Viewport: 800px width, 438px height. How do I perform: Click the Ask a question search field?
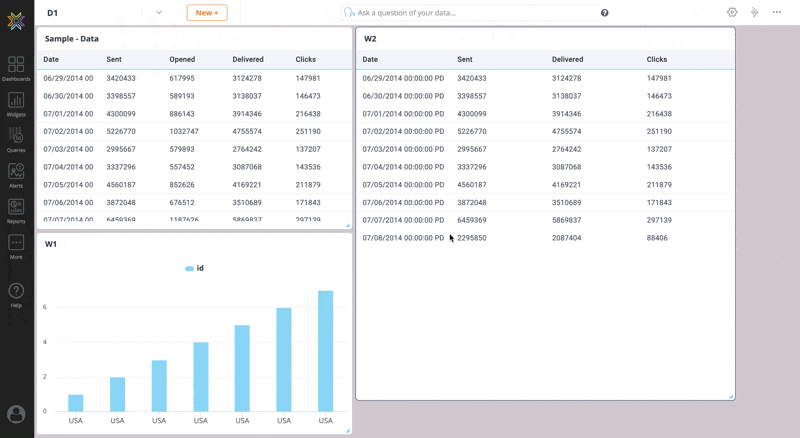click(x=470, y=13)
